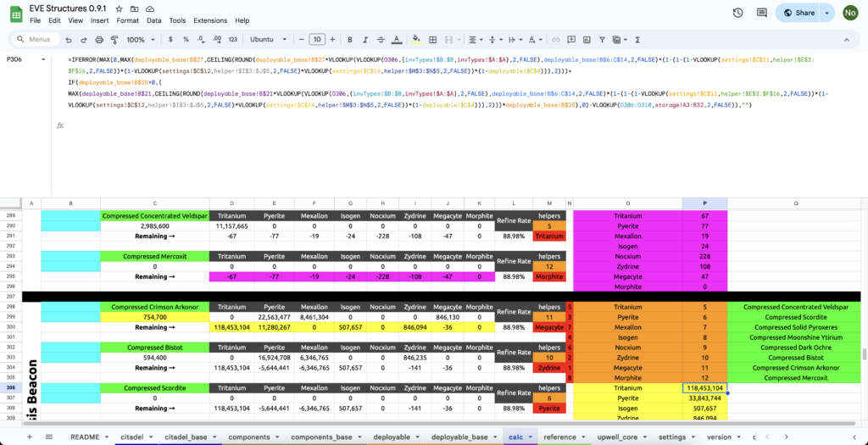Open the Google Sheets home icon

click(16, 15)
